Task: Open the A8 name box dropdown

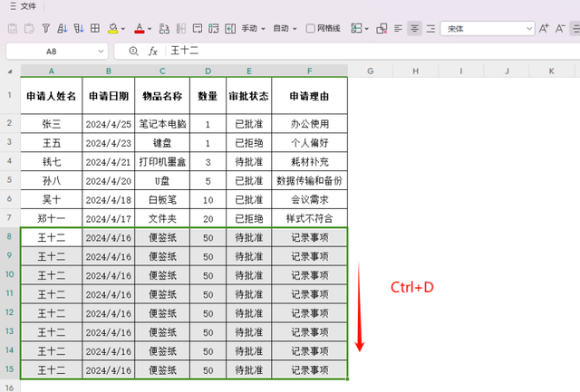Action: pyautogui.click(x=101, y=52)
